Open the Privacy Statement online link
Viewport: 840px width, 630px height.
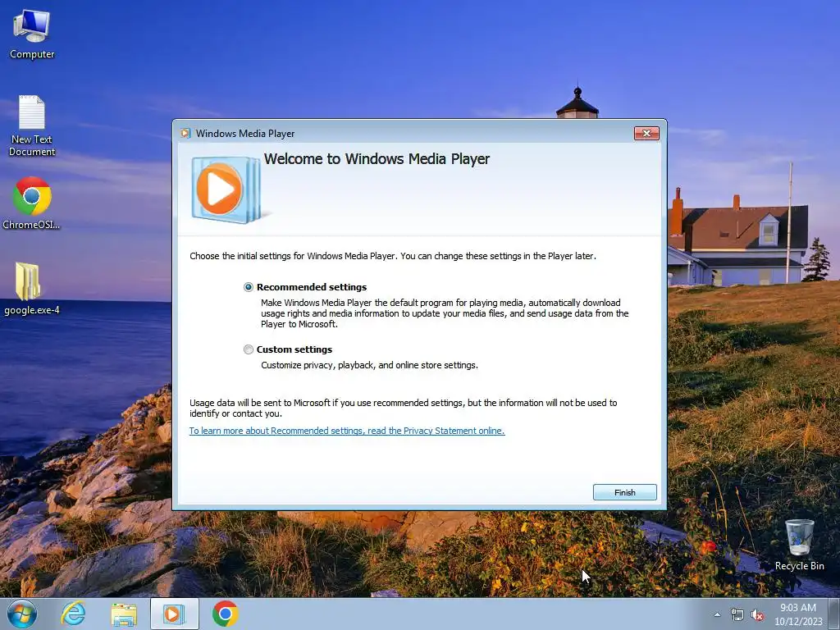(347, 431)
